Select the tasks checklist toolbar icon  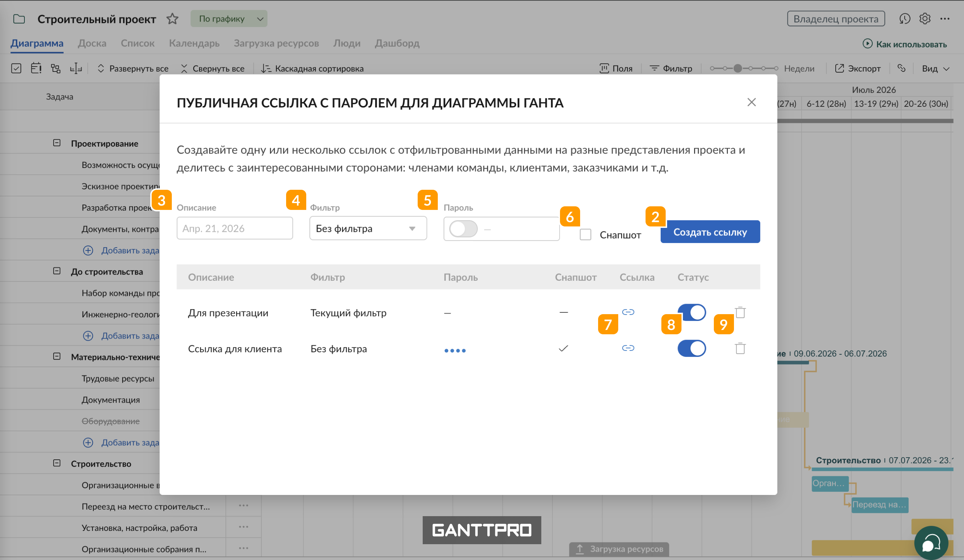coord(17,68)
